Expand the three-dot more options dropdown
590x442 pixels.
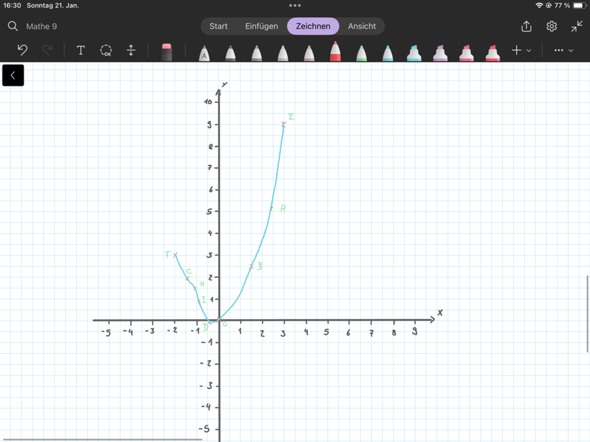[x=563, y=50]
